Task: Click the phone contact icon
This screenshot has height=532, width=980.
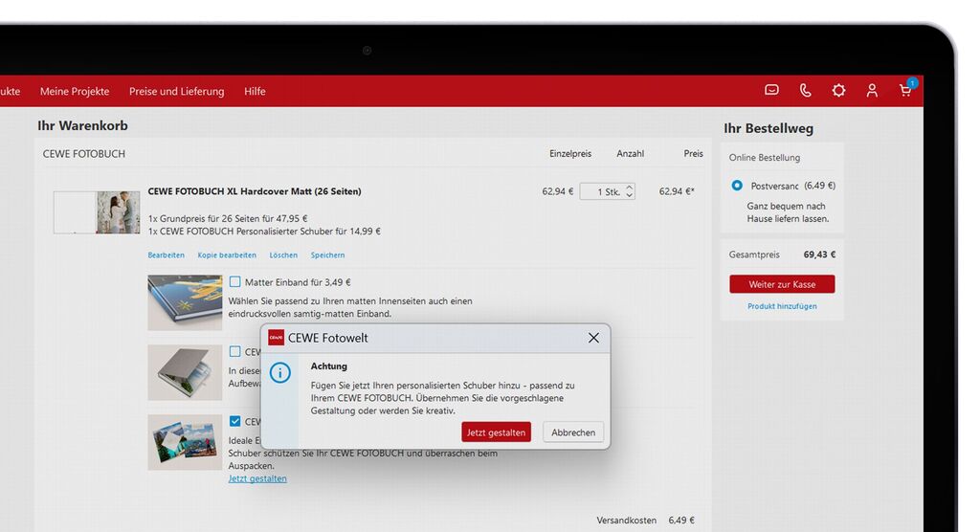Action: tap(806, 91)
